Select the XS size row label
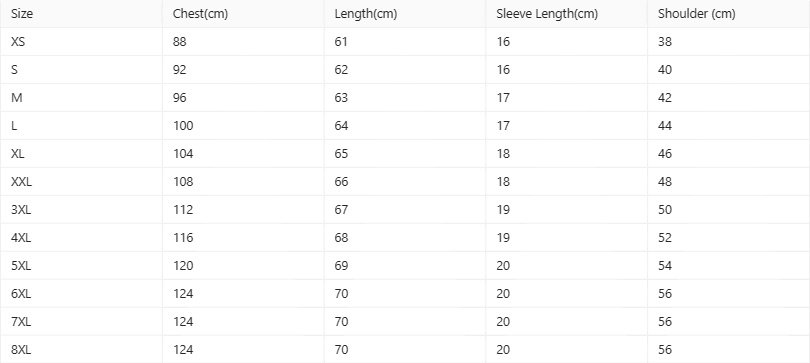The image size is (810, 363). (18, 42)
